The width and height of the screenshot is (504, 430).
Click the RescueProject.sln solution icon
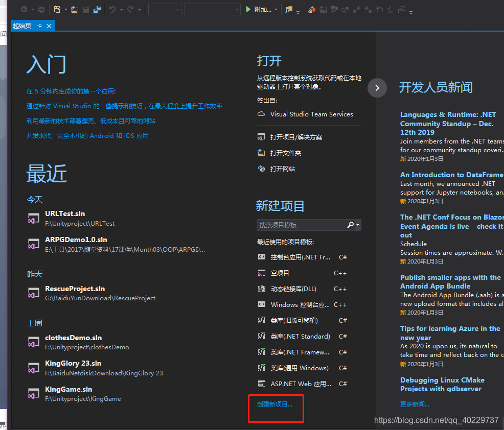(x=33, y=293)
